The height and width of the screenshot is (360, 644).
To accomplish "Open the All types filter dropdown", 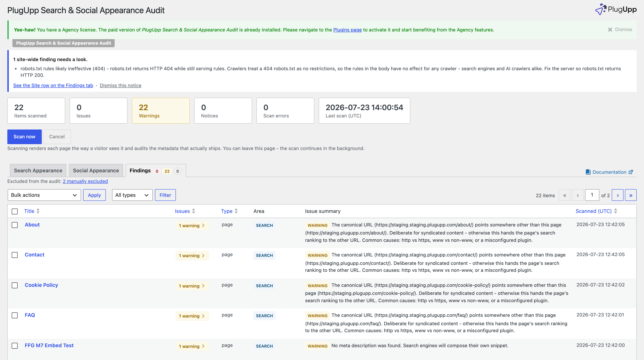I will pyautogui.click(x=132, y=195).
